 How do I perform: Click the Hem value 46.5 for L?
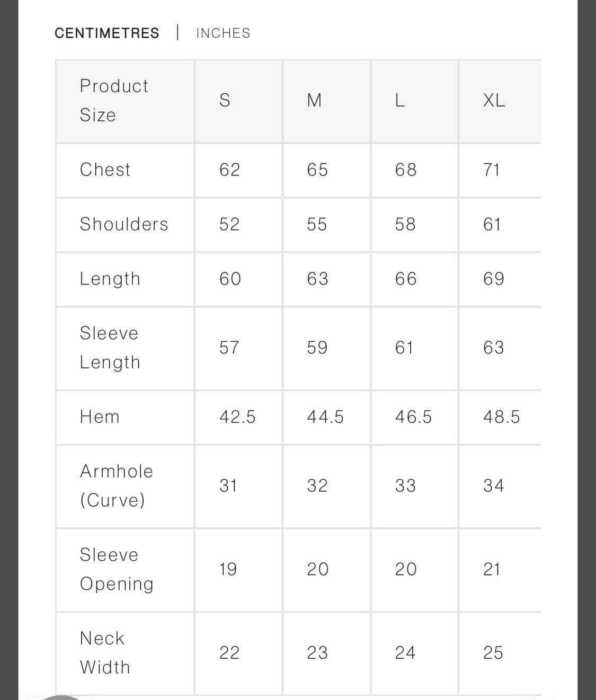[413, 417]
